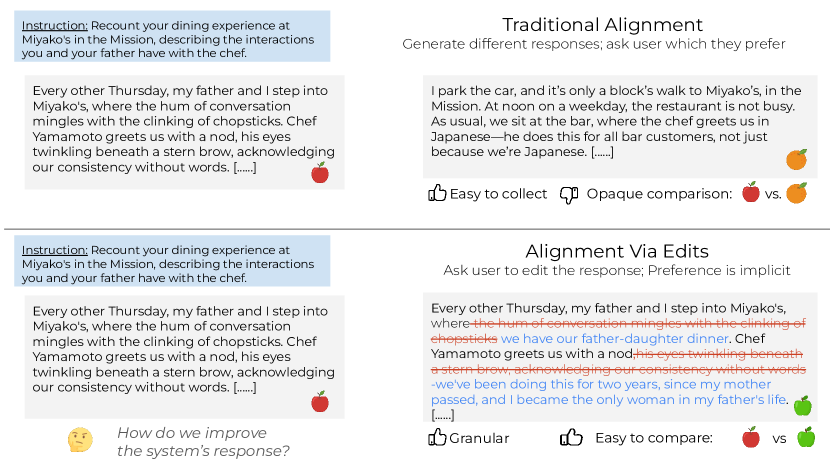Click the struck-through red text "his eyes twinkling beneath"
The image size is (830, 467).
tap(719, 354)
